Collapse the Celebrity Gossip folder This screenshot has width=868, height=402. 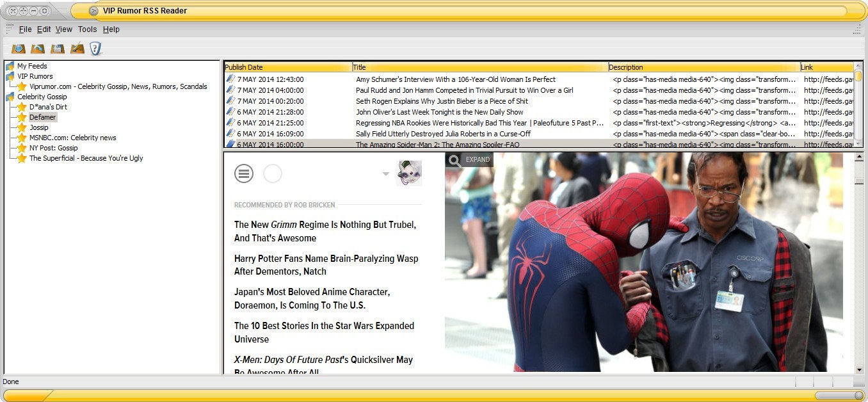click(10, 97)
